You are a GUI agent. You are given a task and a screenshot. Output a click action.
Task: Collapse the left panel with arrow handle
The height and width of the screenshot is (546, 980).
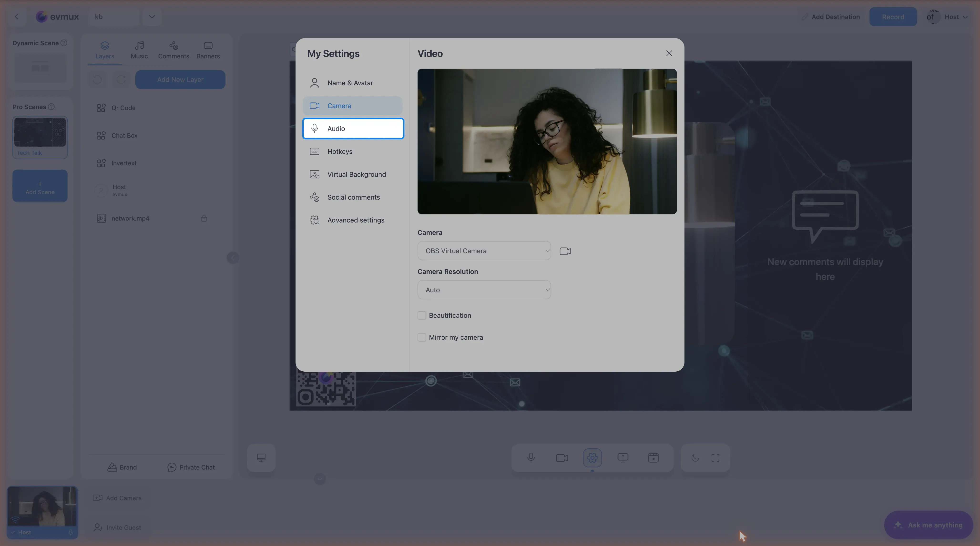[x=233, y=258]
